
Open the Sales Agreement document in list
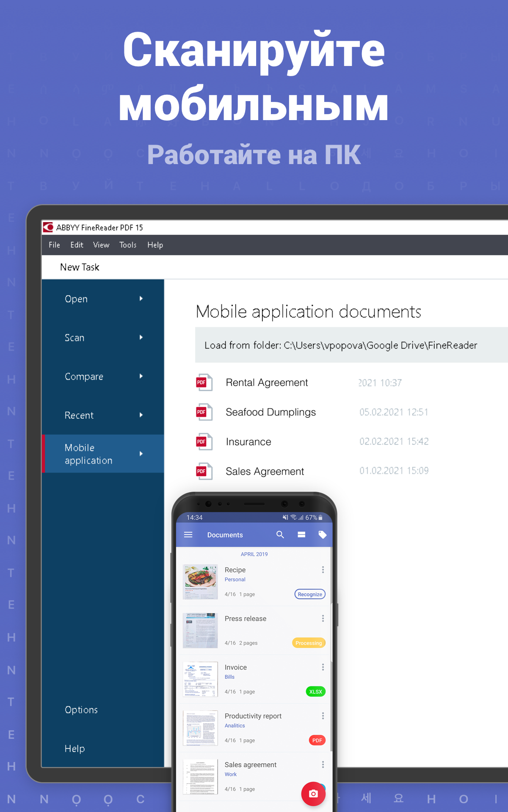coord(265,471)
